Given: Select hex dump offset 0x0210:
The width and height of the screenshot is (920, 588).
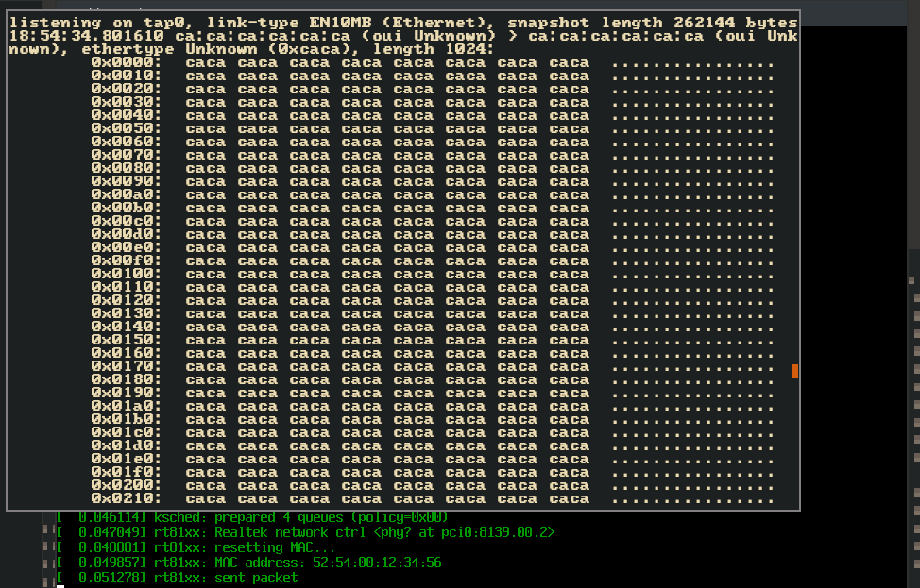Looking at the screenshot, I should pos(127,499).
